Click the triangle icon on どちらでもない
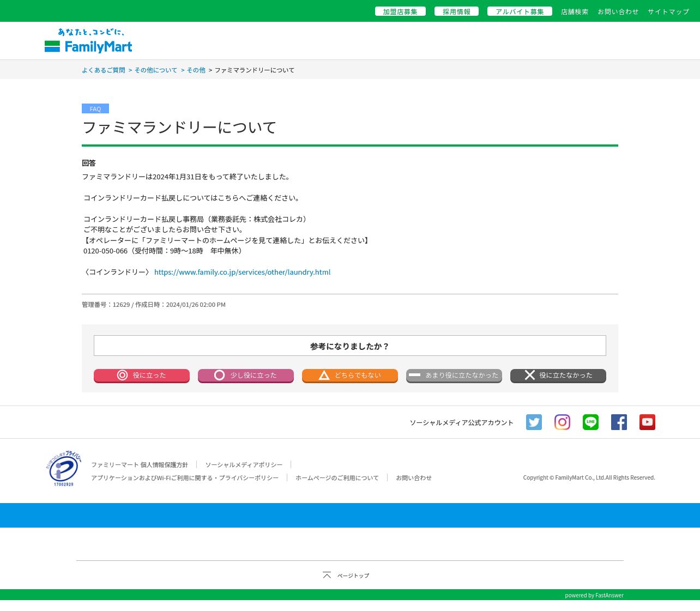Image resolution: width=700 pixels, height=611 pixels. [324, 375]
